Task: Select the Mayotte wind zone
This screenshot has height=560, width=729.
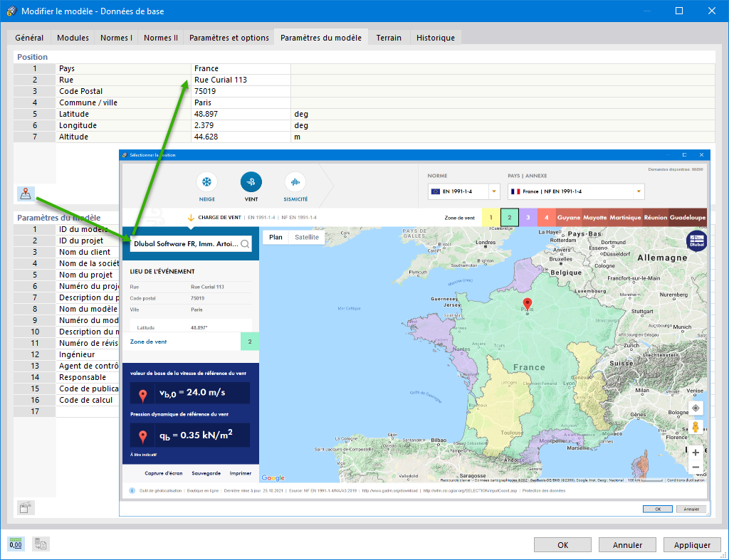Action: tap(595, 218)
